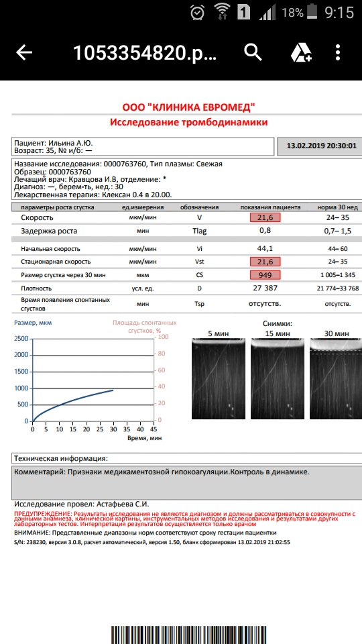The width and height of the screenshot is (362, 644).
Task: Tap Лекарственная терапия: Клексан line
Action: [x=93, y=195]
